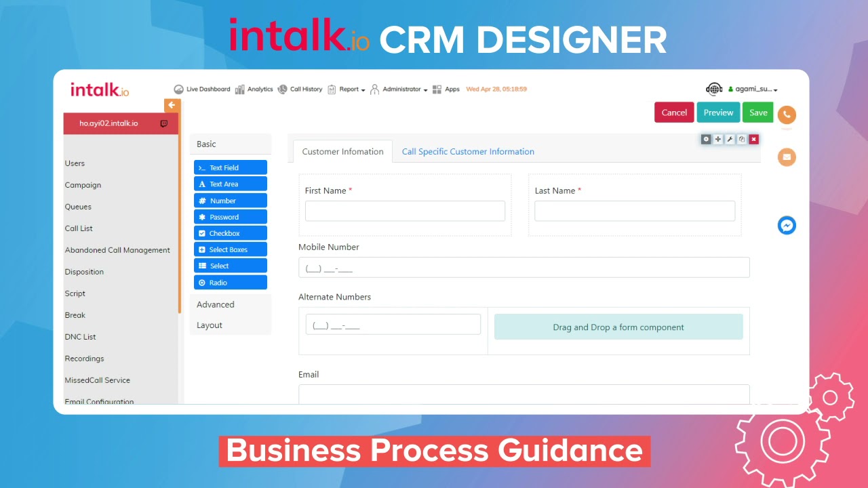Screen dimensions: 868x488
Task: Click the teal Preview button
Action: pos(718,113)
